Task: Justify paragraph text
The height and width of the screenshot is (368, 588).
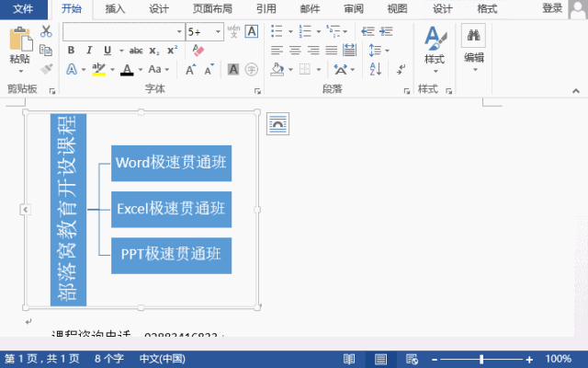Action: coord(332,50)
